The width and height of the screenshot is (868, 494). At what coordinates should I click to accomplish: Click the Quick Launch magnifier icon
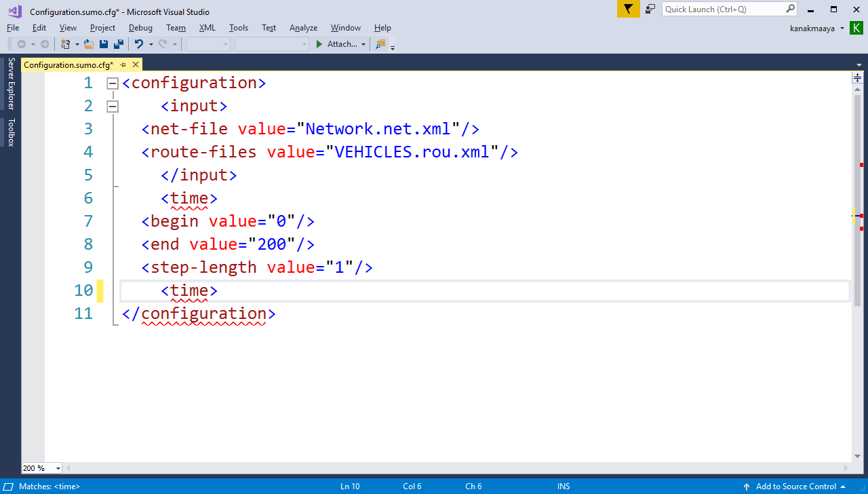[790, 9]
